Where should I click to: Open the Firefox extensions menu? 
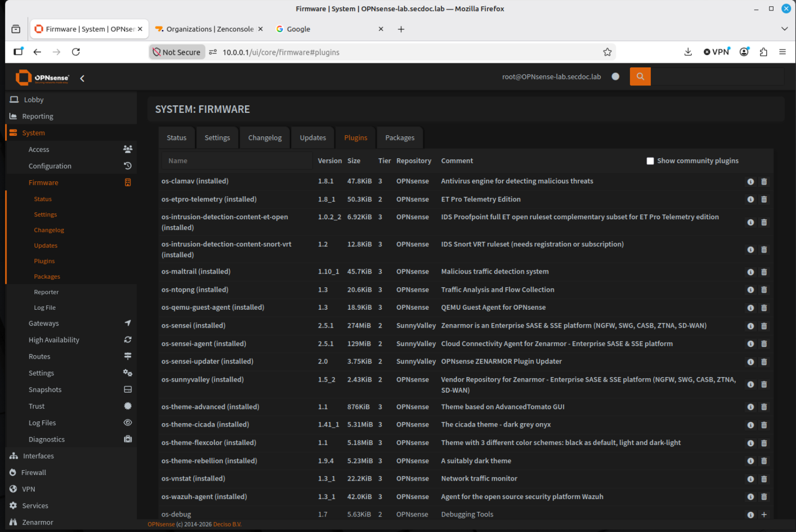[763, 52]
